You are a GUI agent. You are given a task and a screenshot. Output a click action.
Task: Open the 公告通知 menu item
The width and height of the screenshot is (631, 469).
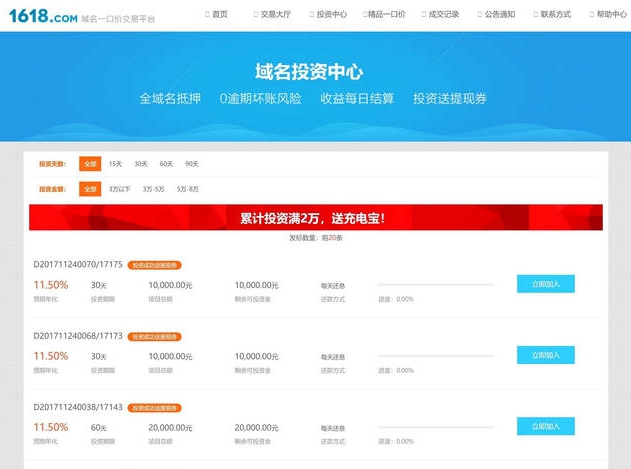496,14
